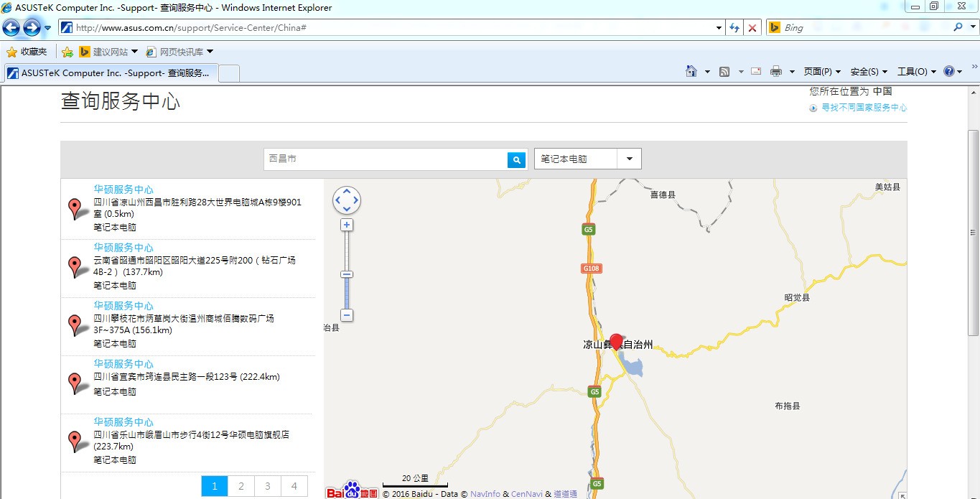Click the map pin beside 昭通市 entry
Screen dimensions: 980x499
click(x=75, y=267)
